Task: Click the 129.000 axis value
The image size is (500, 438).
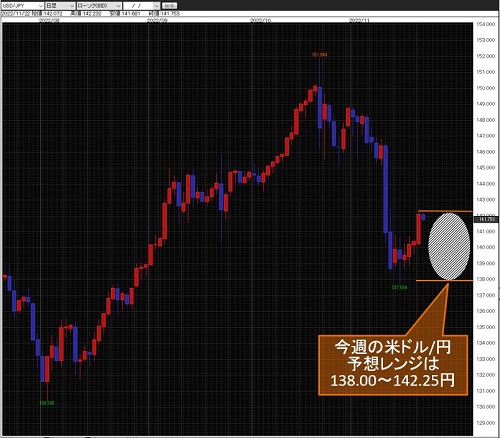Action: 486,423
